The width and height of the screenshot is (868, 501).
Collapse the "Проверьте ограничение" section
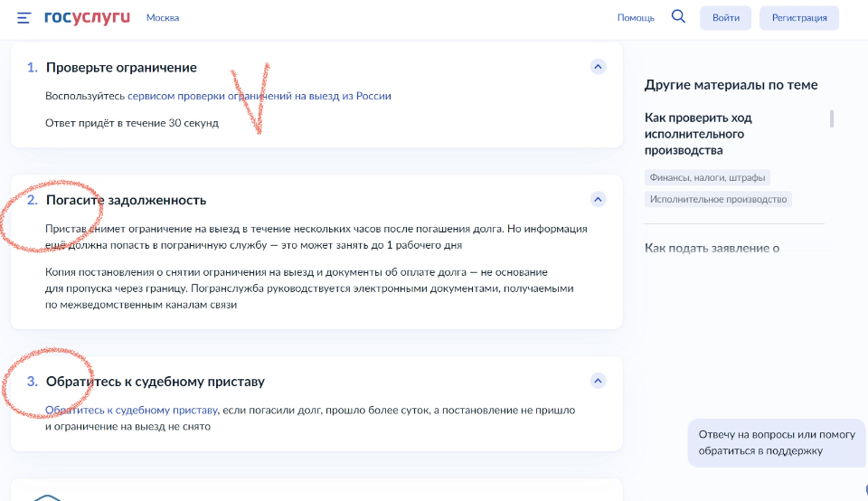tap(598, 67)
